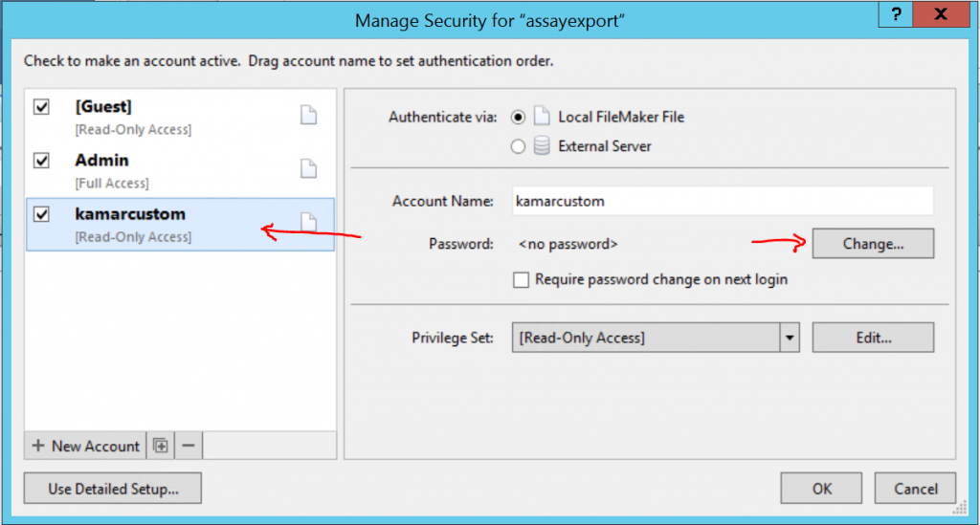The height and width of the screenshot is (525, 980).
Task: Uncheck the Guest account checkbox
Action: pyautogui.click(x=41, y=107)
